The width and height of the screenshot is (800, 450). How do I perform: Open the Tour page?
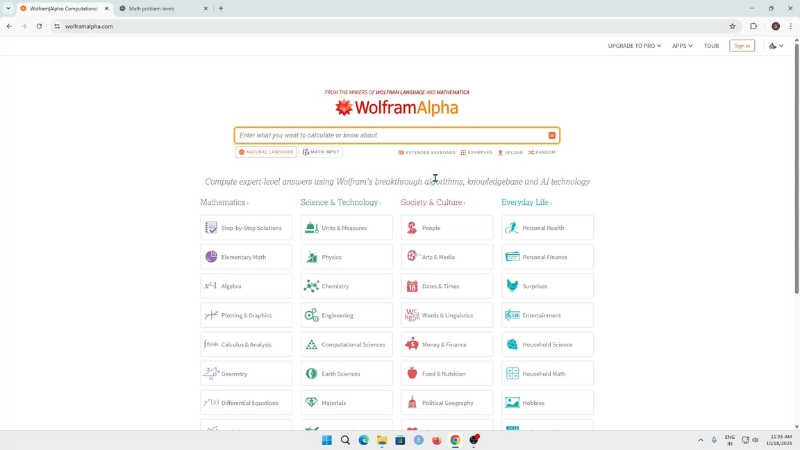point(711,46)
